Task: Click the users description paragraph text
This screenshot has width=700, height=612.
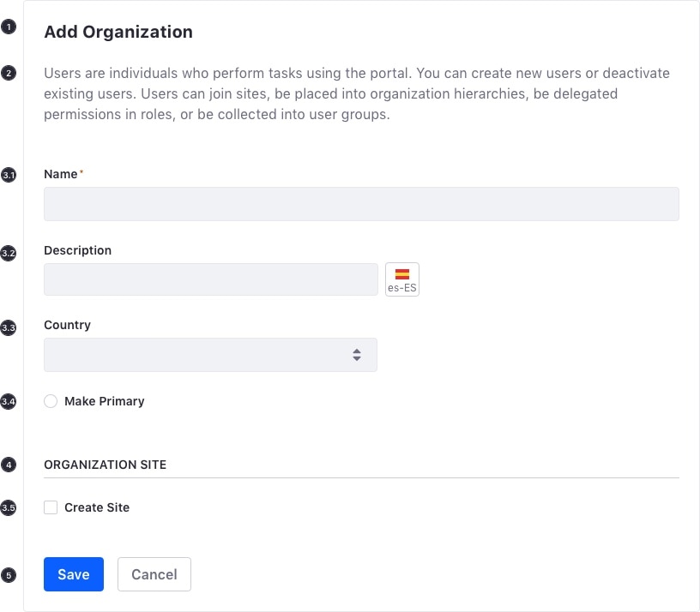Action: tap(357, 93)
